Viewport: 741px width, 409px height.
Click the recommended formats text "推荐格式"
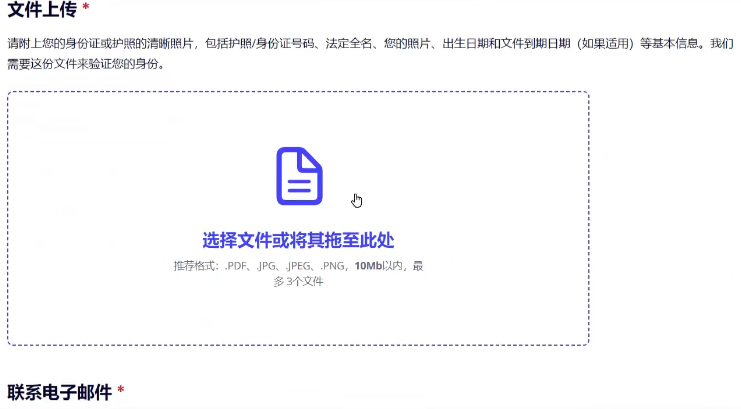pos(192,266)
